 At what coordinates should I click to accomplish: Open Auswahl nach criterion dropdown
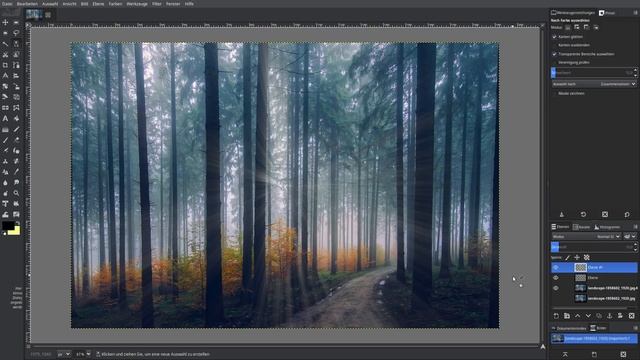(x=594, y=84)
